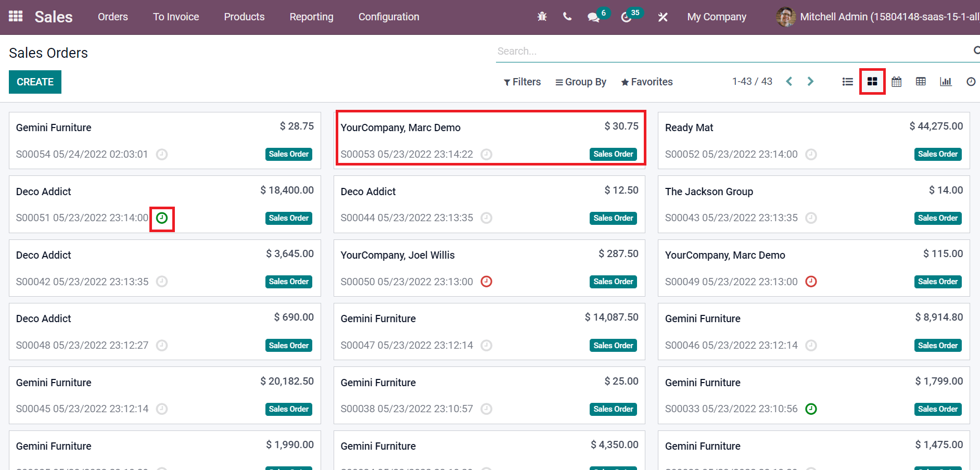The width and height of the screenshot is (980, 470).
Task: Click amount $ 14,087.50 on Gemini Furniture
Action: pyautogui.click(x=612, y=317)
